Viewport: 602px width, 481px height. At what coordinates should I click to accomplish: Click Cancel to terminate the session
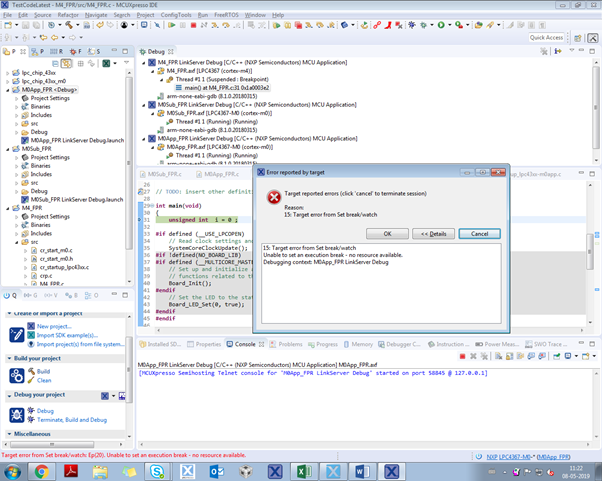[x=480, y=234]
